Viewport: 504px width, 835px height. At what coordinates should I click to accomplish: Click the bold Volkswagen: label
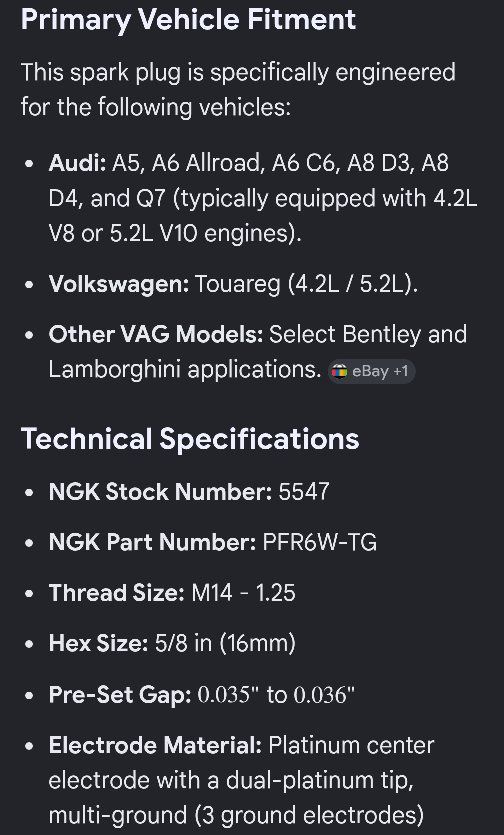(x=119, y=284)
